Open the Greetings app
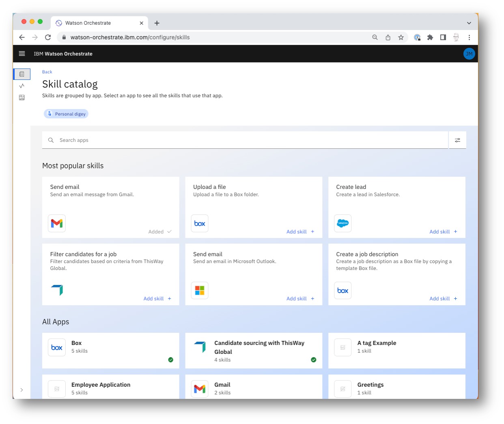The image size is (504, 424). pos(397,387)
